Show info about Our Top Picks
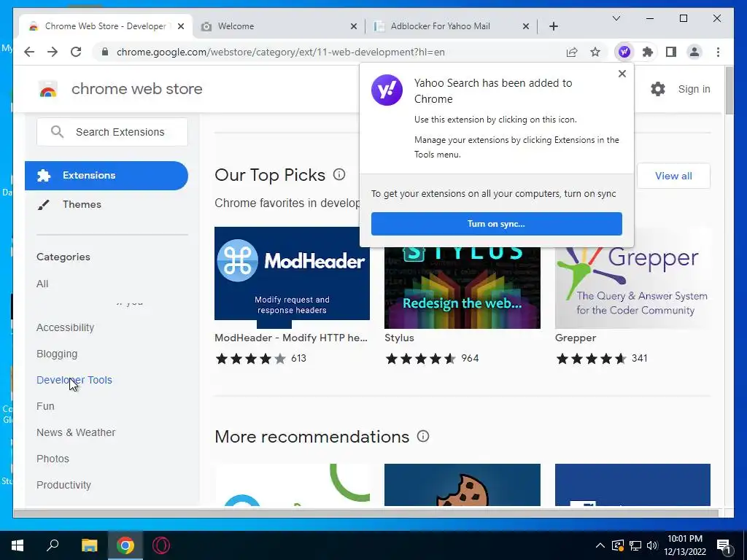Image resolution: width=747 pixels, height=560 pixels. (x=339, y=174)
